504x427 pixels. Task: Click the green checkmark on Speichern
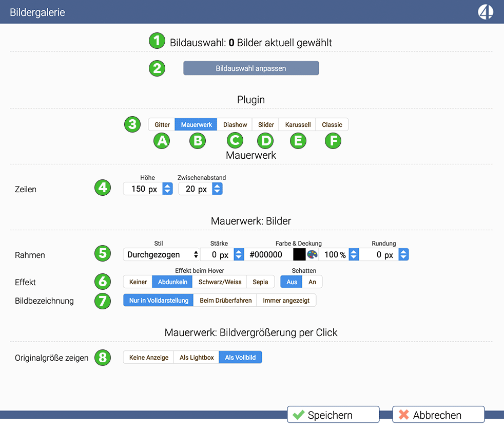pos(298,415)
